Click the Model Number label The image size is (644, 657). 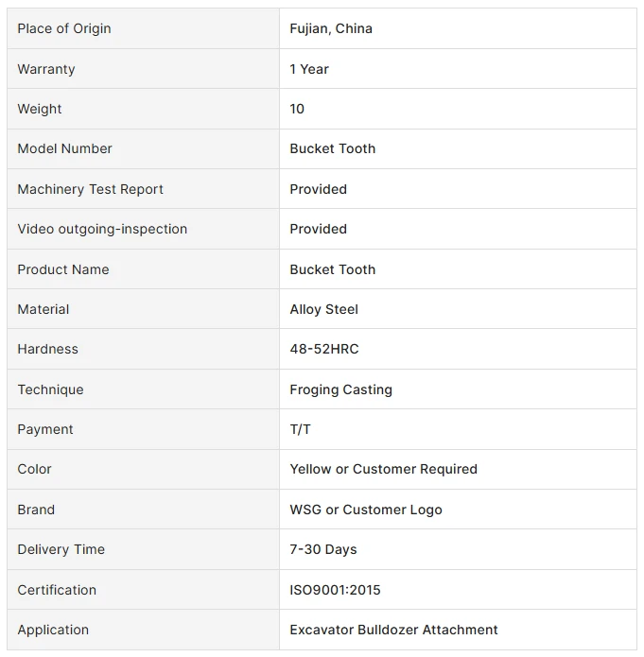64,148
